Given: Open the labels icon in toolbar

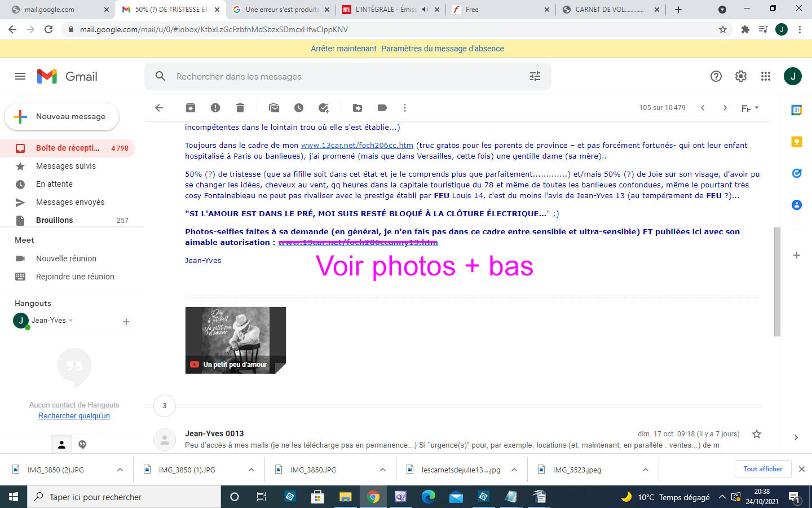Looking at the screenshot, I should tap(382, 108).
